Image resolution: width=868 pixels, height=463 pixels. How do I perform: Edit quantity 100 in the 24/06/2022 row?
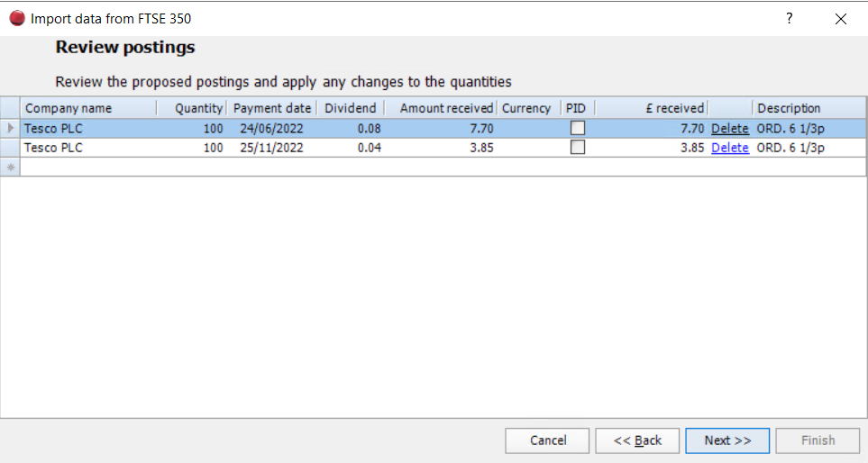[191, 129]
